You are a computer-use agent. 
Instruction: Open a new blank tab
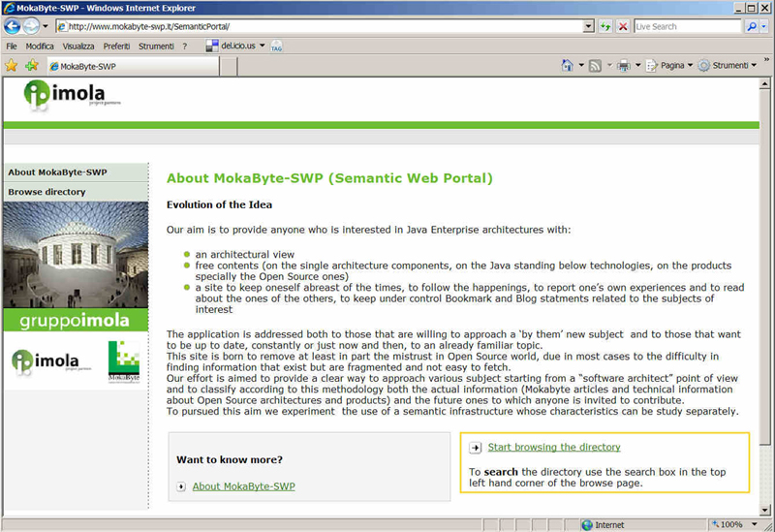(229, 66)
